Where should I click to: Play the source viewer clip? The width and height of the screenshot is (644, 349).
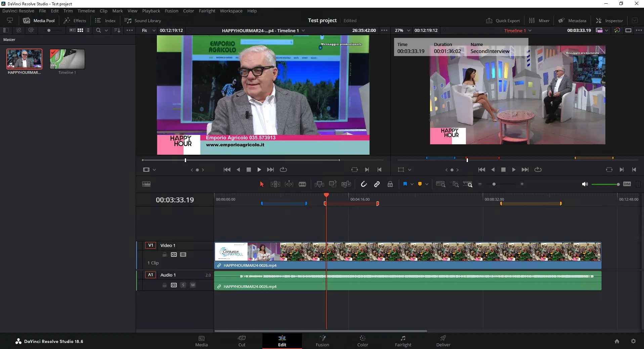(259, 170)
